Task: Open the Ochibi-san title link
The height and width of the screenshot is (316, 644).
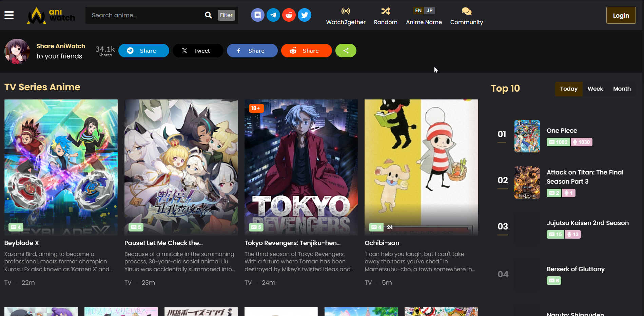Action: tap(382, 243)
